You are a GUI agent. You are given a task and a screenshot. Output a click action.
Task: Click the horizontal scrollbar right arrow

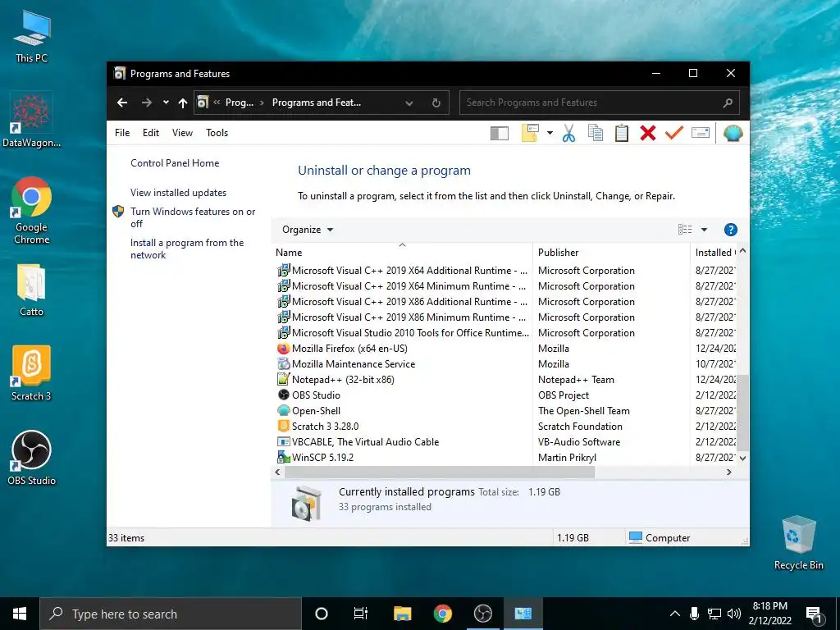tap(728, 472)
